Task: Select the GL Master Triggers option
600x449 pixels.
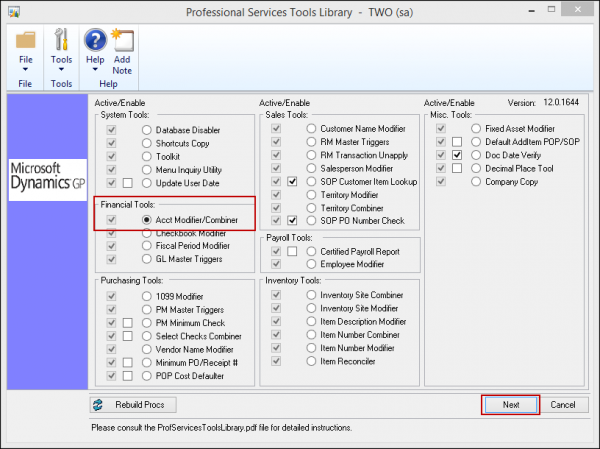Action: 147,259
